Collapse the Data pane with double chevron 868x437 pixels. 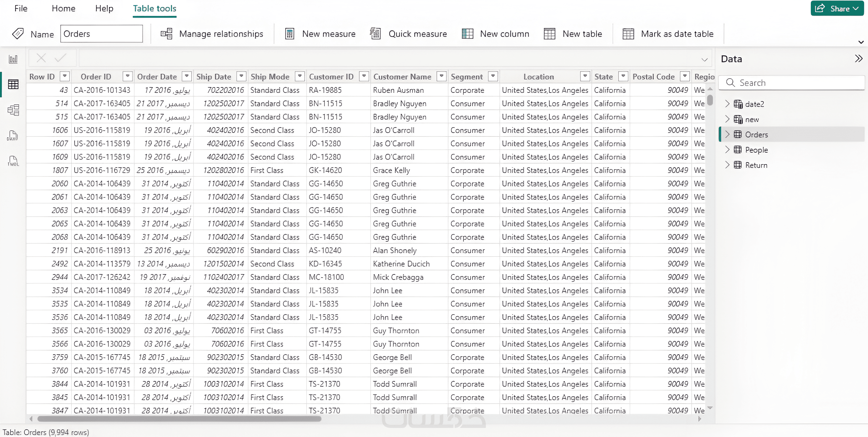858,59
